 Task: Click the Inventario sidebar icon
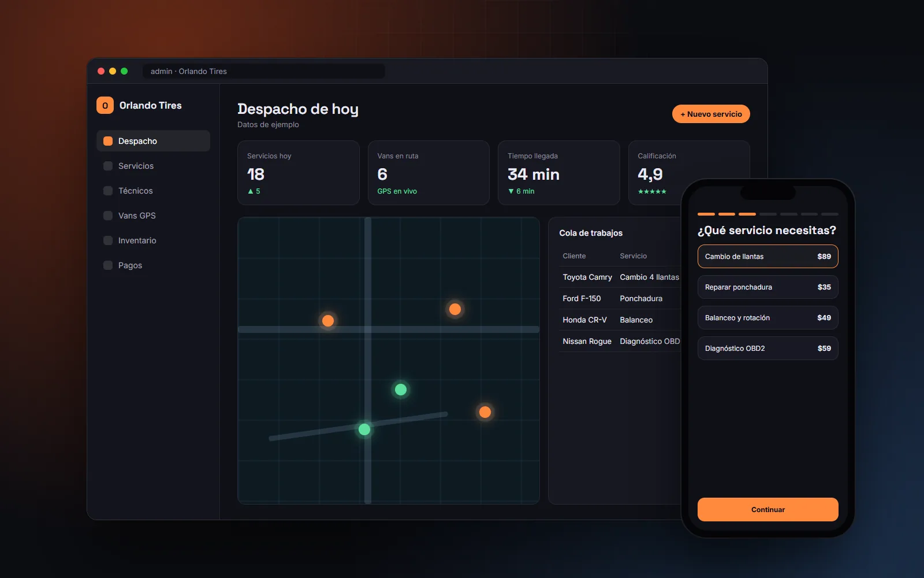[x=108, y=240]
